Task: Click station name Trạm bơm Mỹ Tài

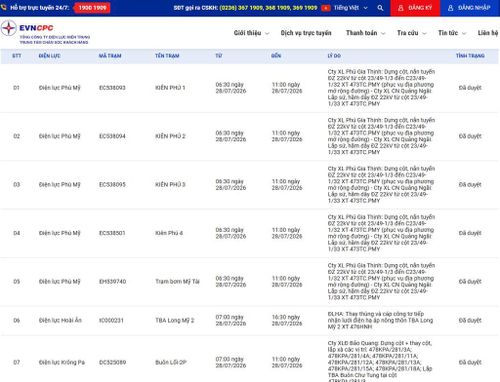Action: click(x=177, y=282)
